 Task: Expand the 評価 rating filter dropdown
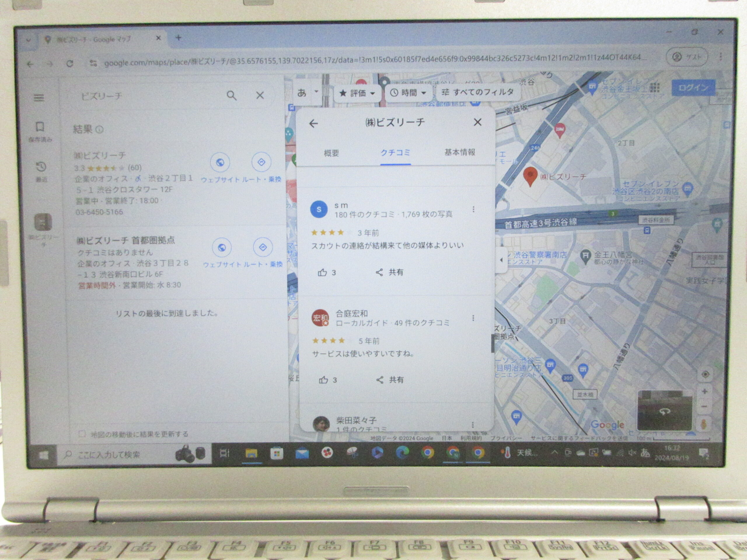click(357, 93)
